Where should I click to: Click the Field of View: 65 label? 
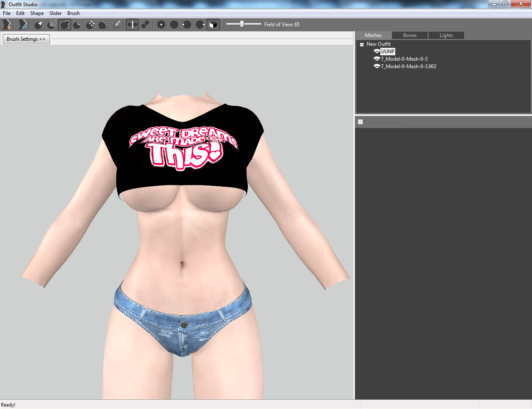point(282,25)
